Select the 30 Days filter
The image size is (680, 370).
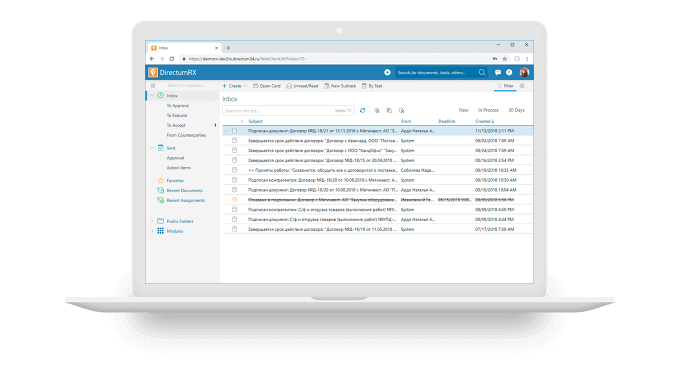pos(516,110)
